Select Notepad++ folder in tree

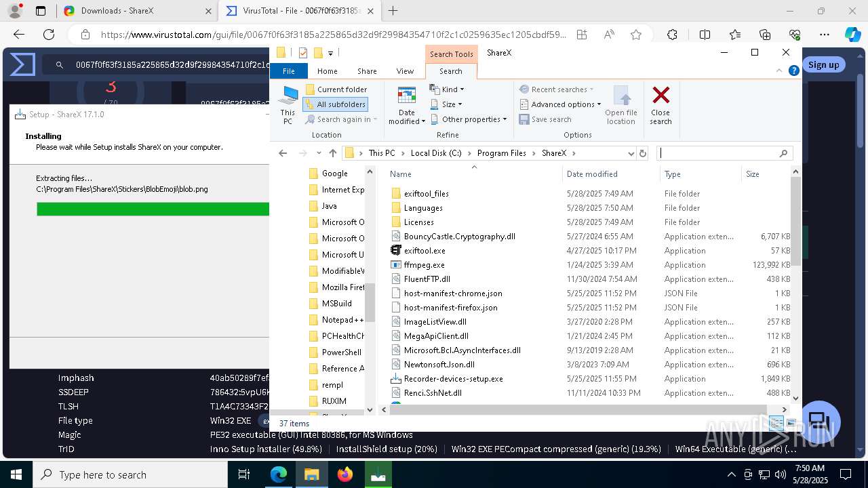click(342, 320)
